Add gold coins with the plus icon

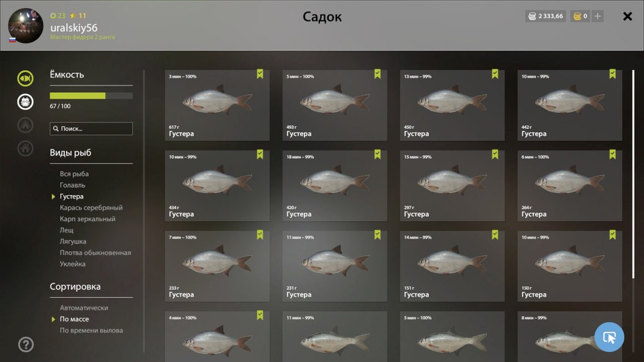pyautogui.click(x=597, y=16)
